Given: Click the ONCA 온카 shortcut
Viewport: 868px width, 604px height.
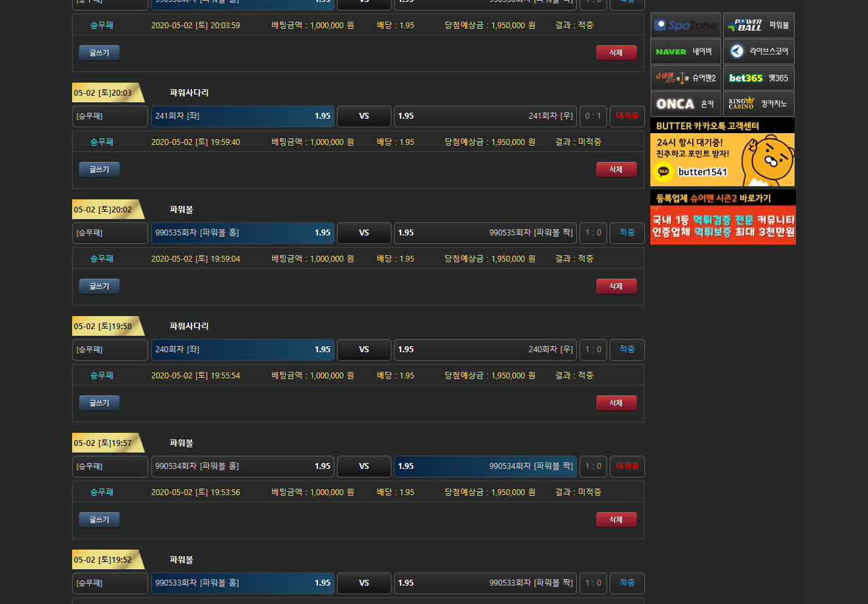Looking at the screenshot, I should [x=685, y=104].
